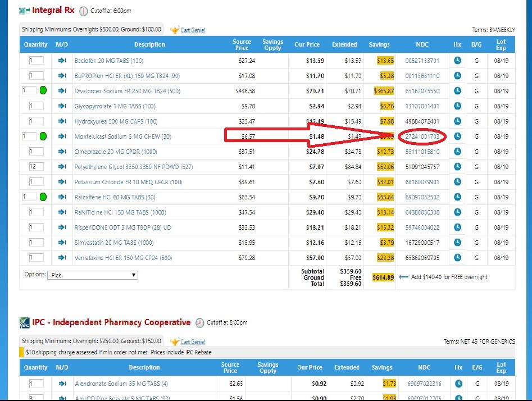
Task: Open the Options -Pick- dropdown
Action: click(x=93, y=275)
